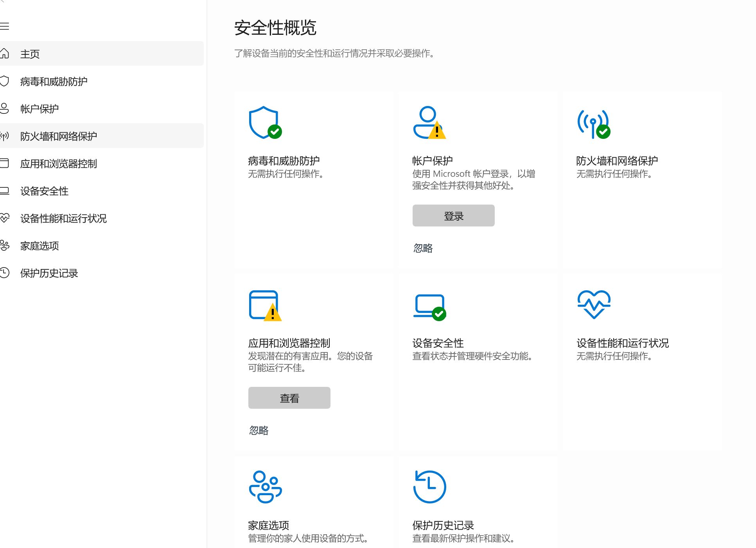Open 应用和浏览器控制 sidebar item
The width and height of the screenshot is (756, 548).
pyautogui.click(x=102, y=163)
